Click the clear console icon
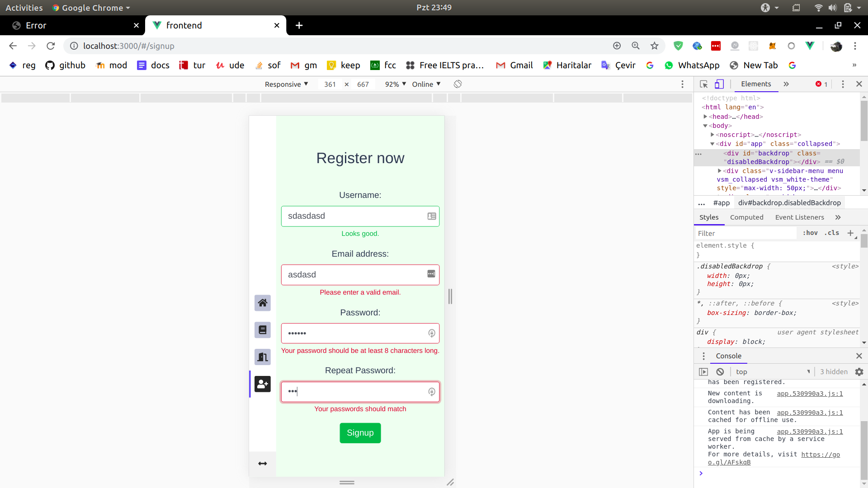The height and width of the screenshot is (488, 868). [x=720, y=372]
